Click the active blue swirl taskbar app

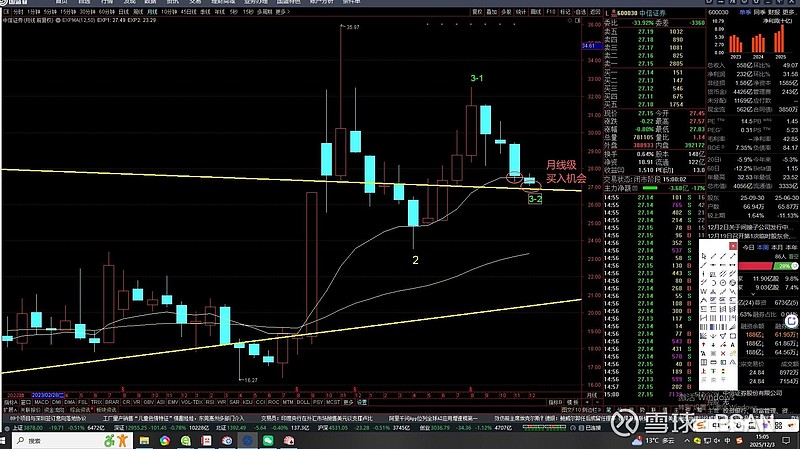tap(247, 440)
